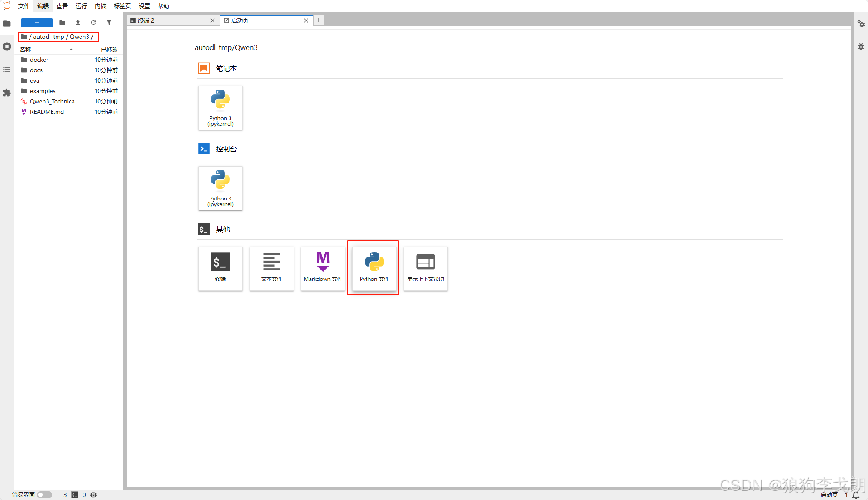Open the property inspector gears icon
The image size is (868, 500).
861,23
